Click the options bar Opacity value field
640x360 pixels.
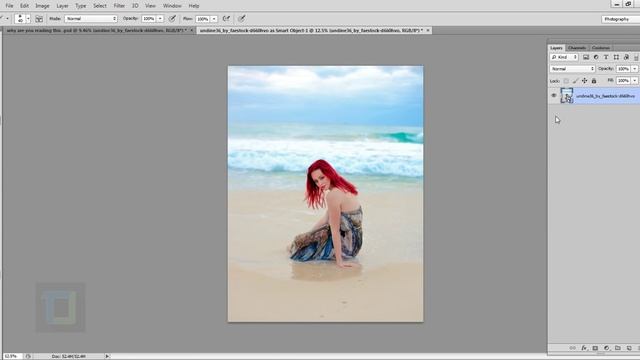(x=149, y=19)
